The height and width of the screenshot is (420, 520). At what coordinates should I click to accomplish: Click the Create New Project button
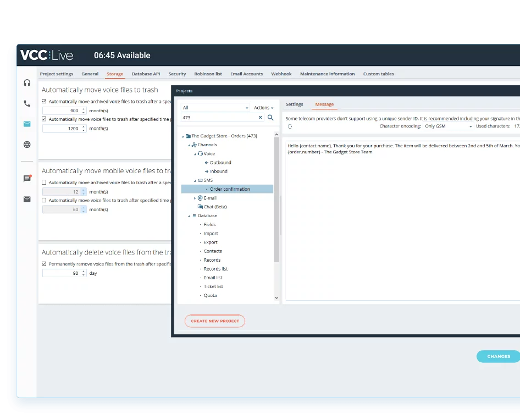click(x=215, y=321)
